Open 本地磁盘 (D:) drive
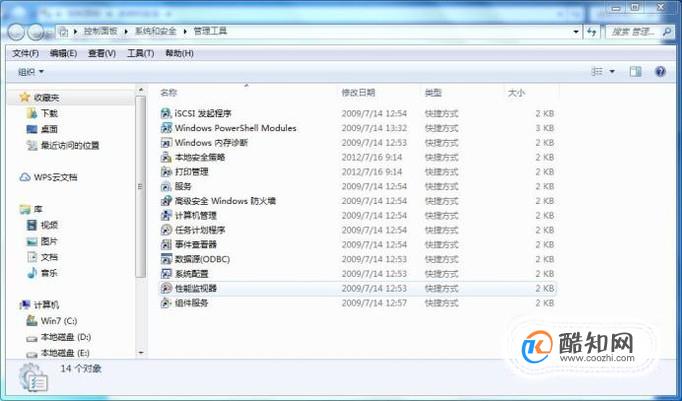 pyautogui.click(x=59, y=337)
